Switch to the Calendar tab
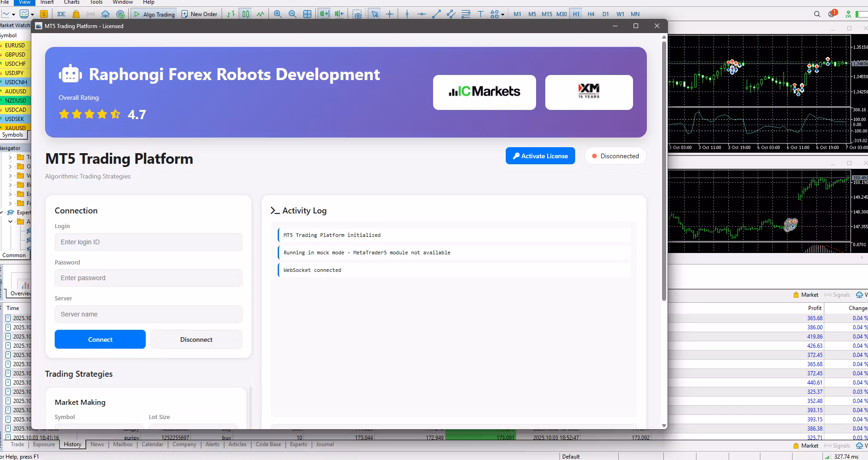Viewport: 868px width, 460px height. 152,444
